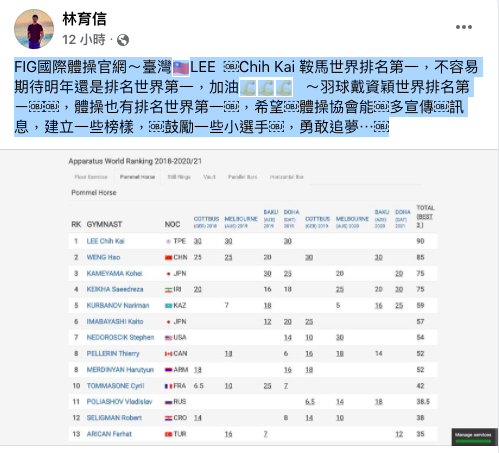Open gymnast link WENG Hao
The height and width of the screenshot is (453, 499).
[103, 257]
